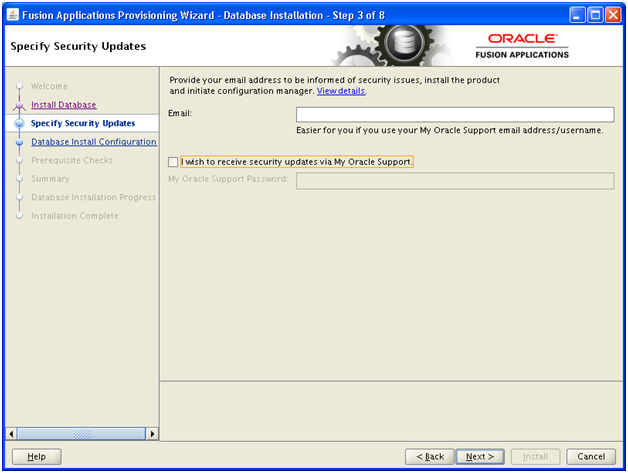This screenshot has height=473, width=628.
Task: Enable security updates via My Oracle Support checkbox
Action: click(173, 162)
